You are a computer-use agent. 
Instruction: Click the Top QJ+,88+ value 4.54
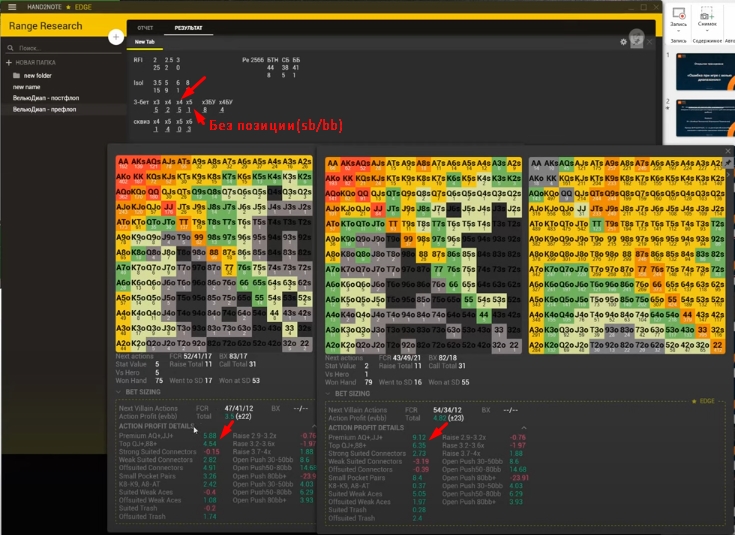(x=210, y=444)
